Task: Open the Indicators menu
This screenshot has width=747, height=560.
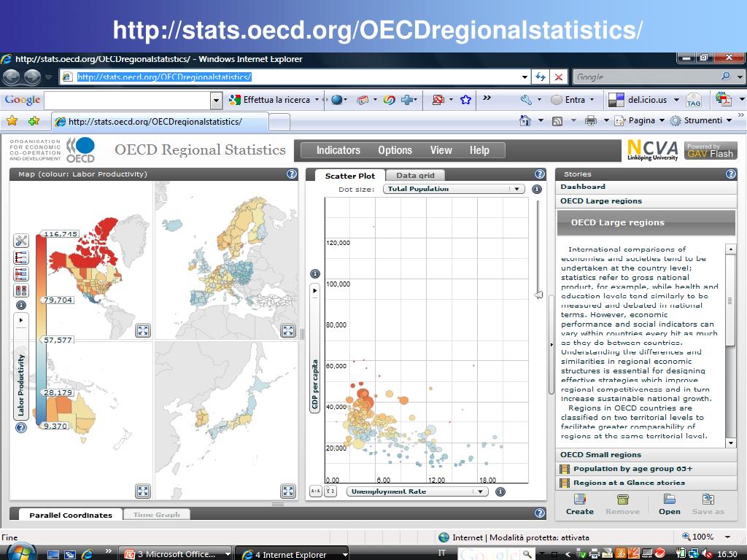Action: coord(338,150)
